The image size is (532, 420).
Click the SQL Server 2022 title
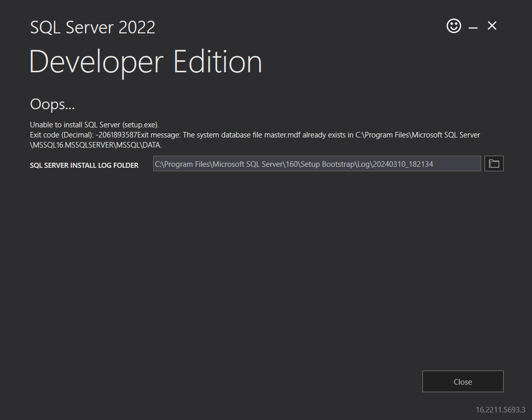point(92,27)
